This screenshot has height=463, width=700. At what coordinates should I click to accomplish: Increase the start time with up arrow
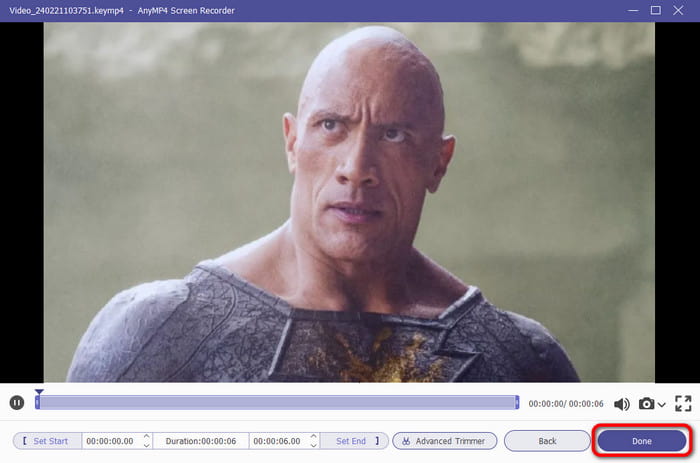coord(146,437)
